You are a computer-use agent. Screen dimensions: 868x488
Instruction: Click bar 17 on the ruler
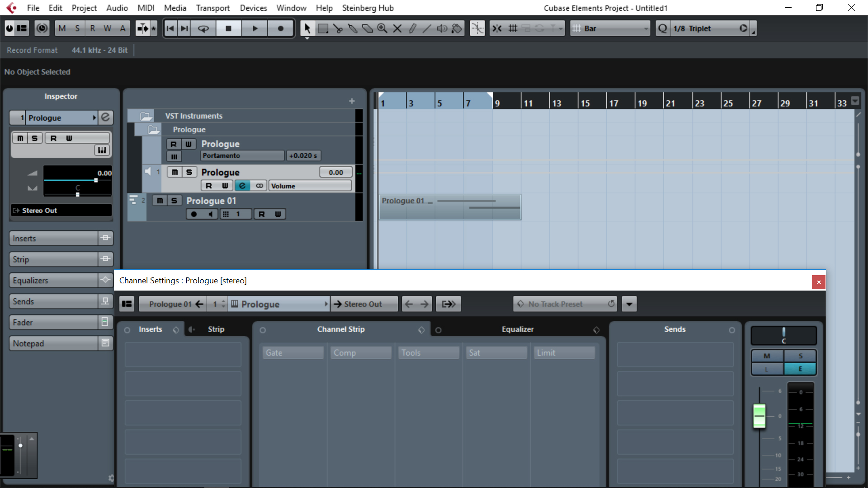613,103
